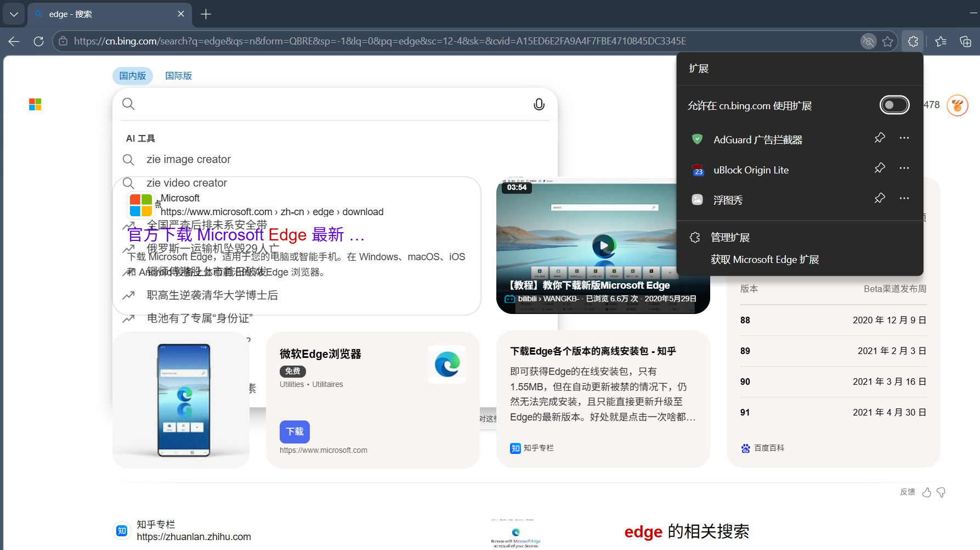Open AdGuard 广告拦截器 extension

[757, 140]
